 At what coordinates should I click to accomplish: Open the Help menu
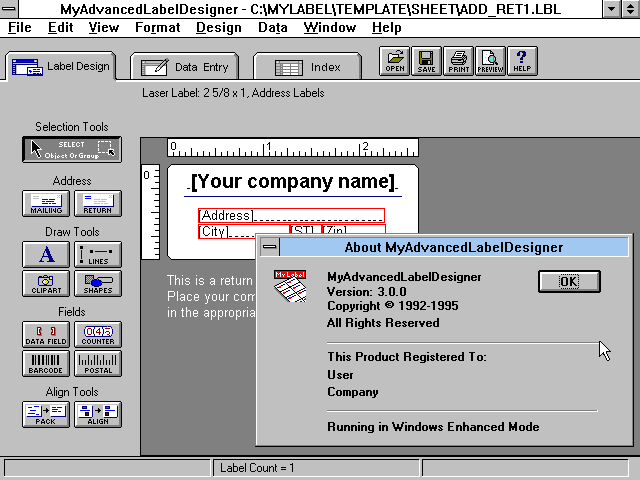click(387, 27)
